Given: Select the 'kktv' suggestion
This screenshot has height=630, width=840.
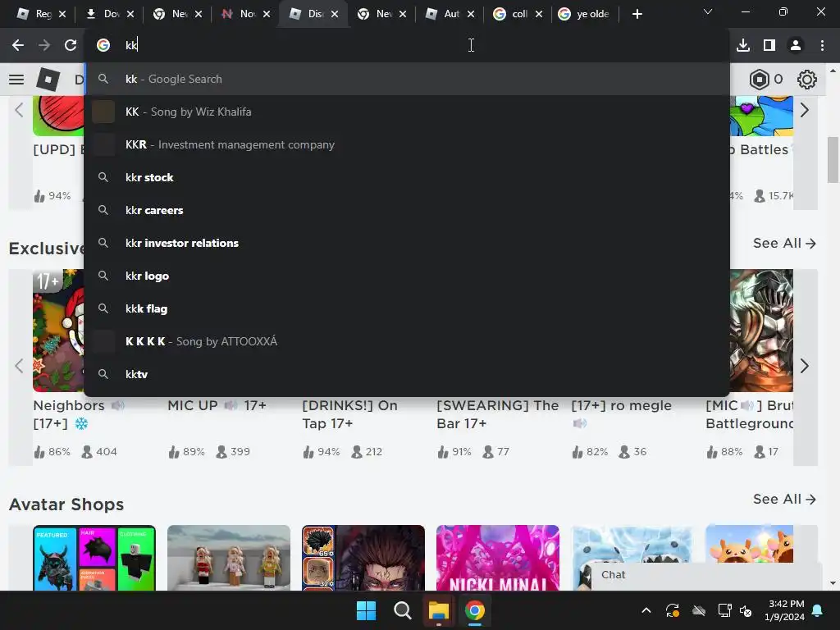Looking at the screenshot, I should click(407, 374).
